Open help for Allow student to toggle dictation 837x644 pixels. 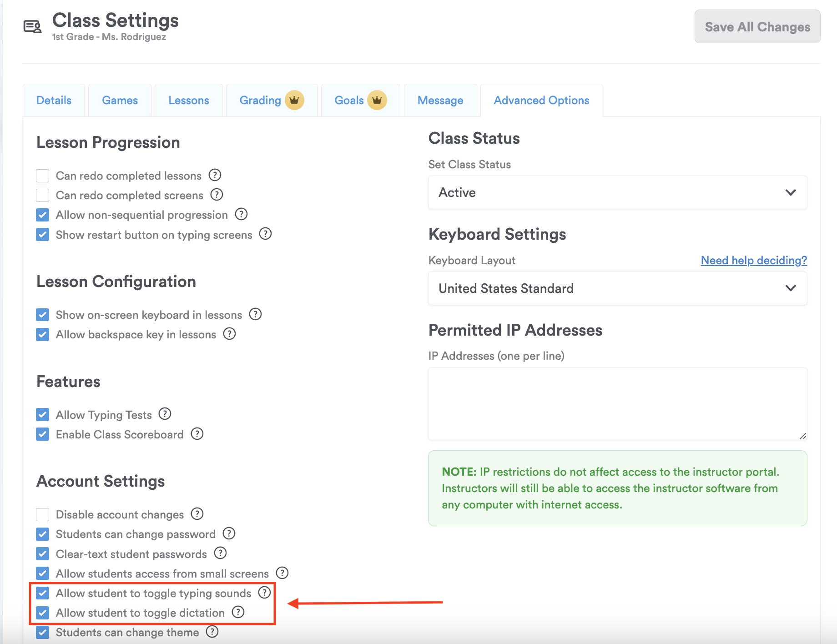pos(238,612)
